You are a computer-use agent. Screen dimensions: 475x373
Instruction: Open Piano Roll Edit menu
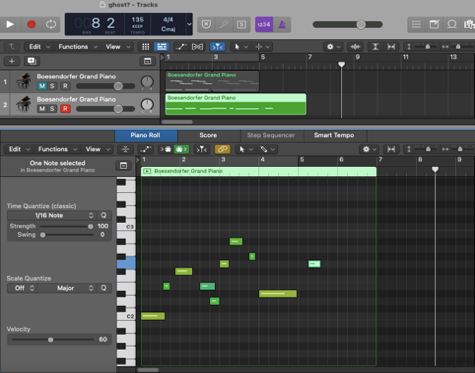19,149
